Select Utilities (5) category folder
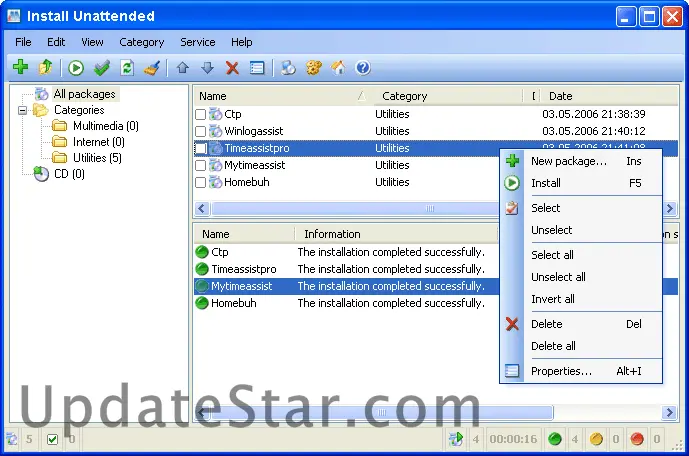This screenshot has width=689, height=456. pyautogui.click(x=97, y=158)
